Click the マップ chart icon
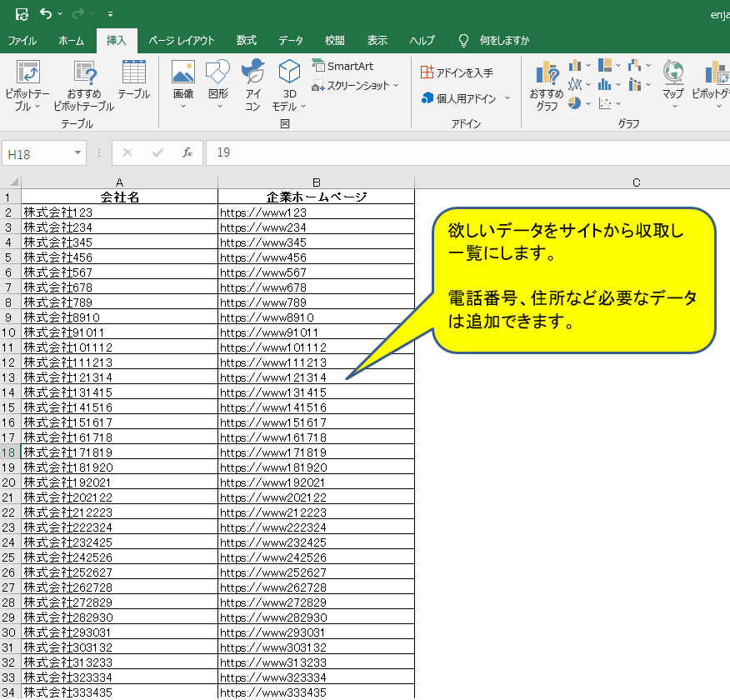The height and width of the screenshot is (700, 730). [x=673, y=73]
